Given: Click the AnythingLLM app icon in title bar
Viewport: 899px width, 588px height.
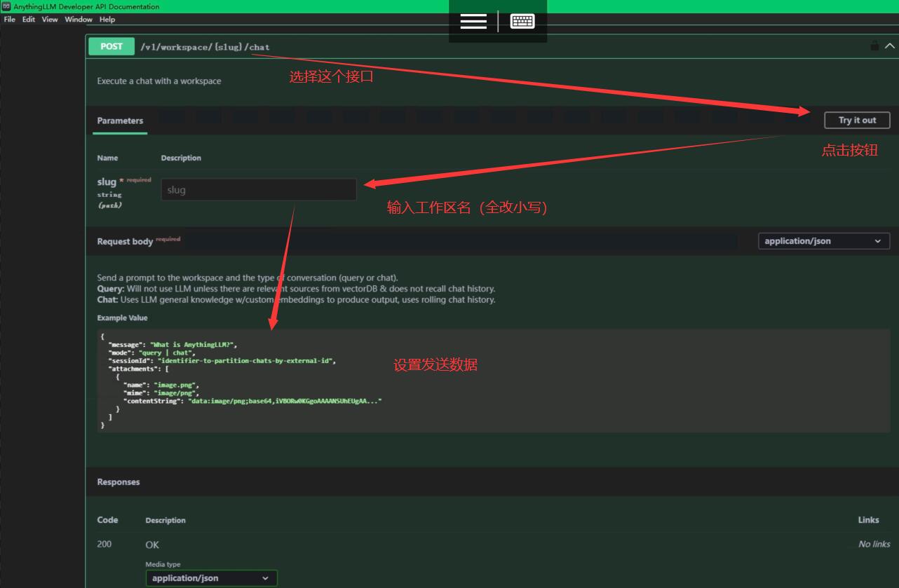Looking at the screenshot, I should [6, 6].
